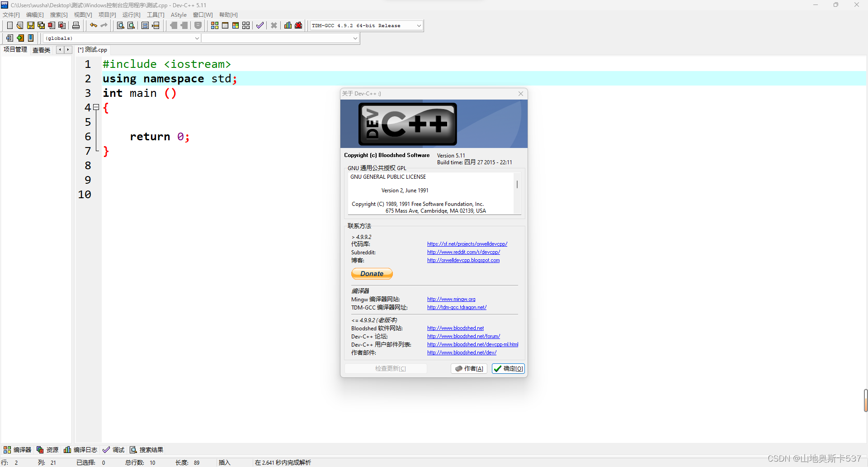Click the Stop execution X icon
The height and width of the screenshot is (467, 868).
coord(274,25)
